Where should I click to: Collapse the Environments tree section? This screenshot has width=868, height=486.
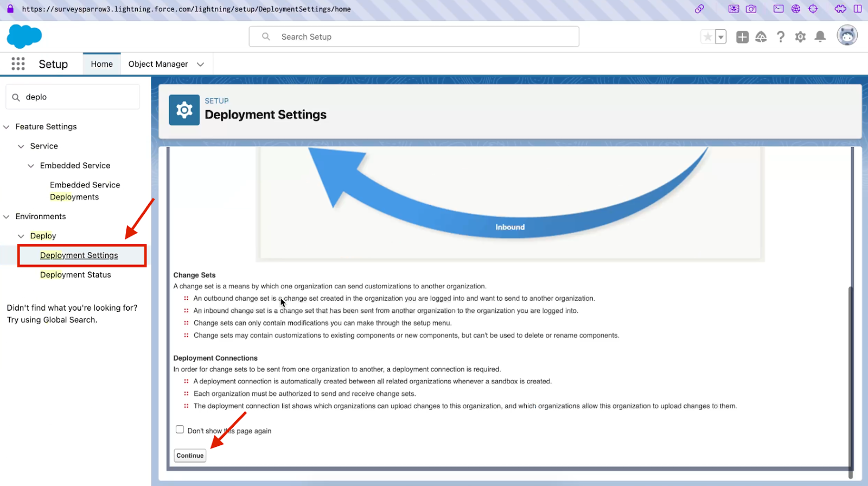[7, 217]
